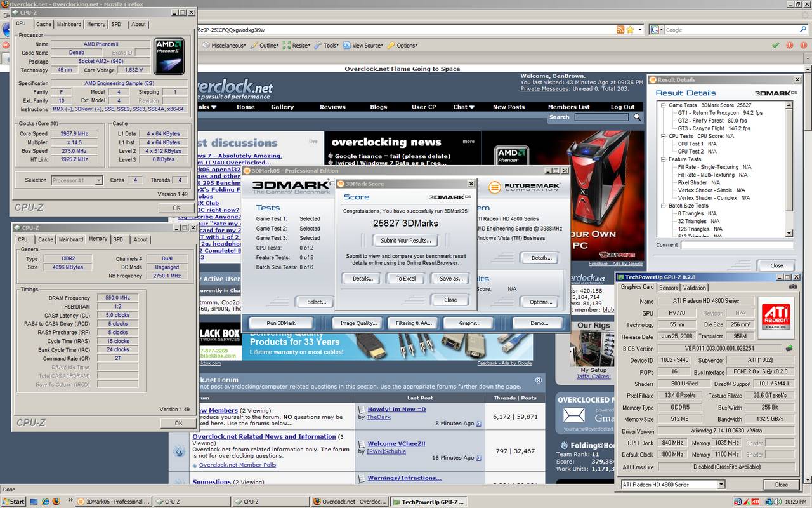The height and width of the screenshot is (508, 812).
Task: Click the RSS feed icon in address bar
Action: pyautogui.click(x=620, y=30)
